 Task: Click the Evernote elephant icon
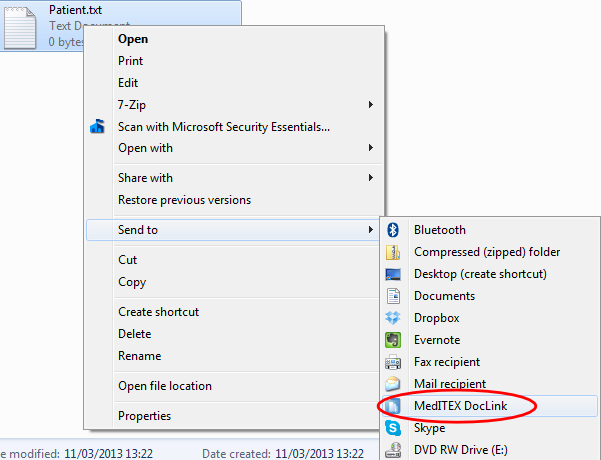pyautogui.click(x=393, y=340)
